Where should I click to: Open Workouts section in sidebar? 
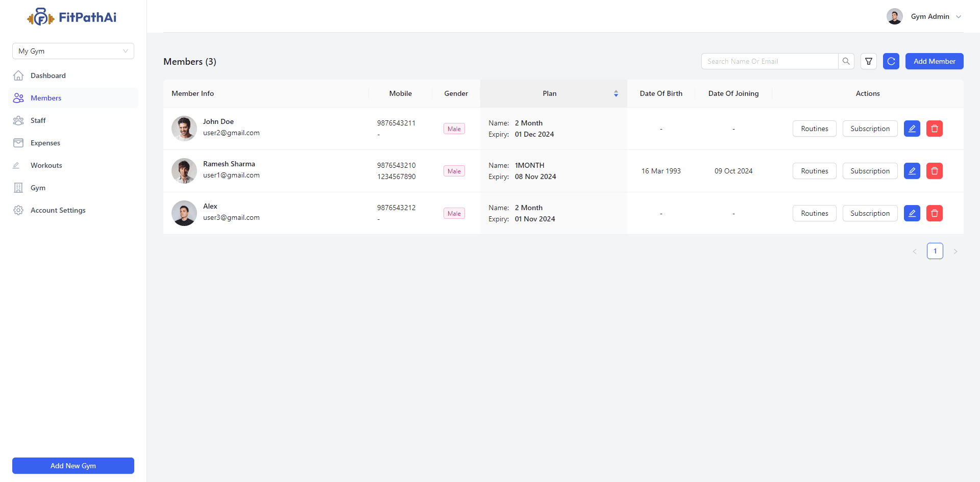coord(46,165)
